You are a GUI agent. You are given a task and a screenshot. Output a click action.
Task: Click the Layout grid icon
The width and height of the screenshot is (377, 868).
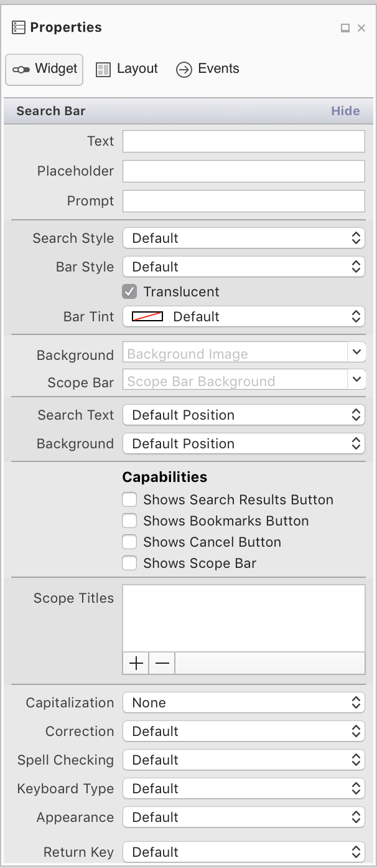point(103,69)
